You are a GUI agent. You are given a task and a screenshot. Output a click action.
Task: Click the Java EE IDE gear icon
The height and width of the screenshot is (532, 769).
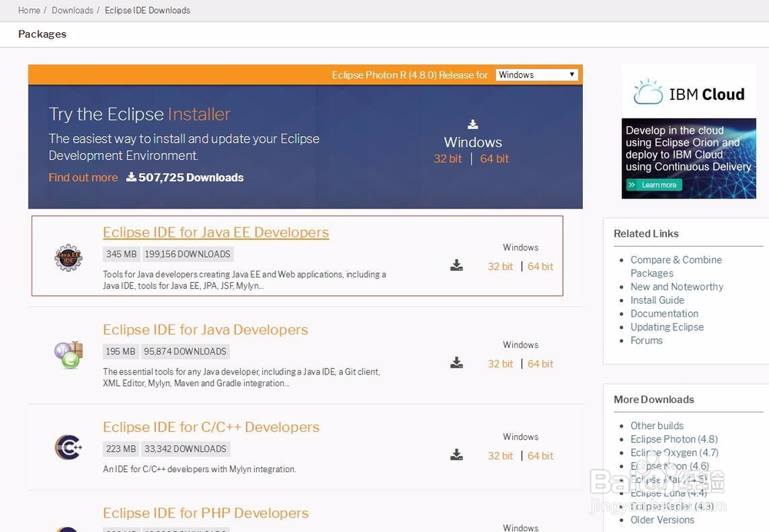[x=68, y=258]
